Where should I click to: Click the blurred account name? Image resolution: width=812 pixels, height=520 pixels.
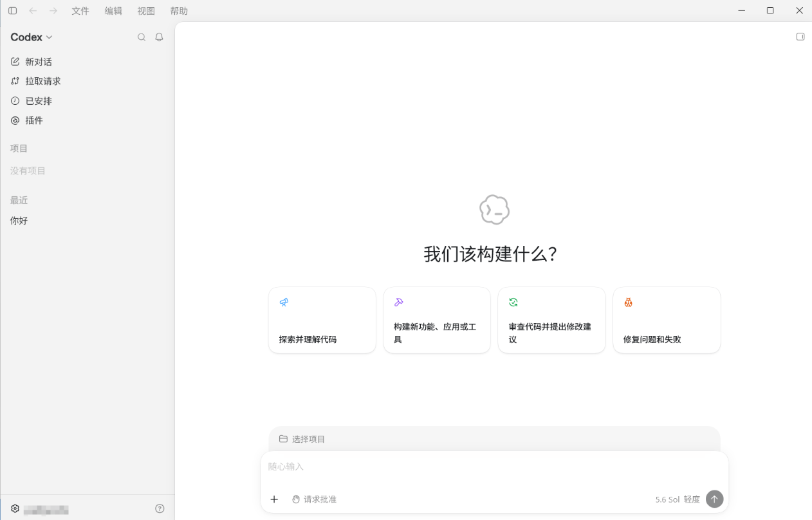point(46,510)
